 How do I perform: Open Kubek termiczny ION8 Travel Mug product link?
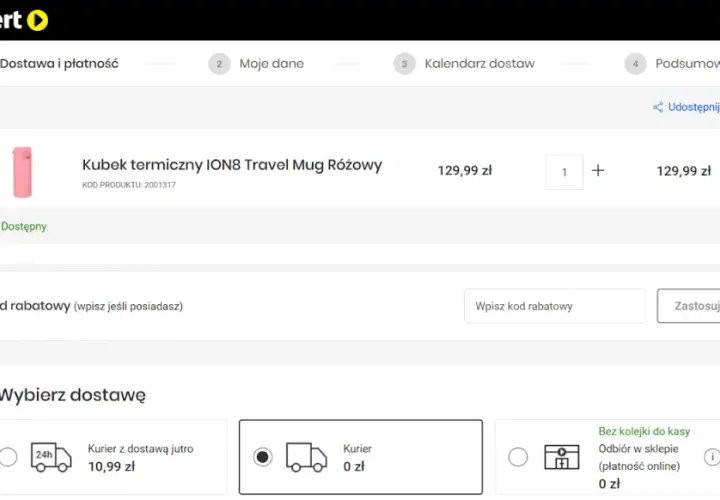click(232, 165)
